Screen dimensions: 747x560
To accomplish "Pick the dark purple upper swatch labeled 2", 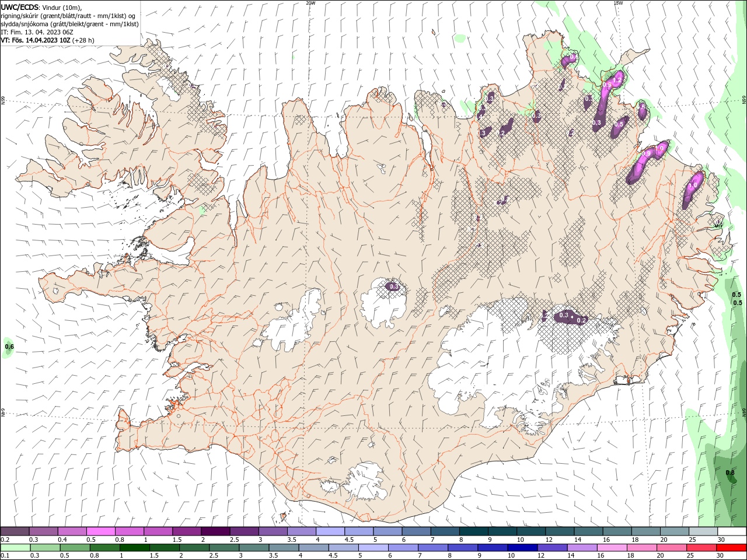I will tap(215, 531).
